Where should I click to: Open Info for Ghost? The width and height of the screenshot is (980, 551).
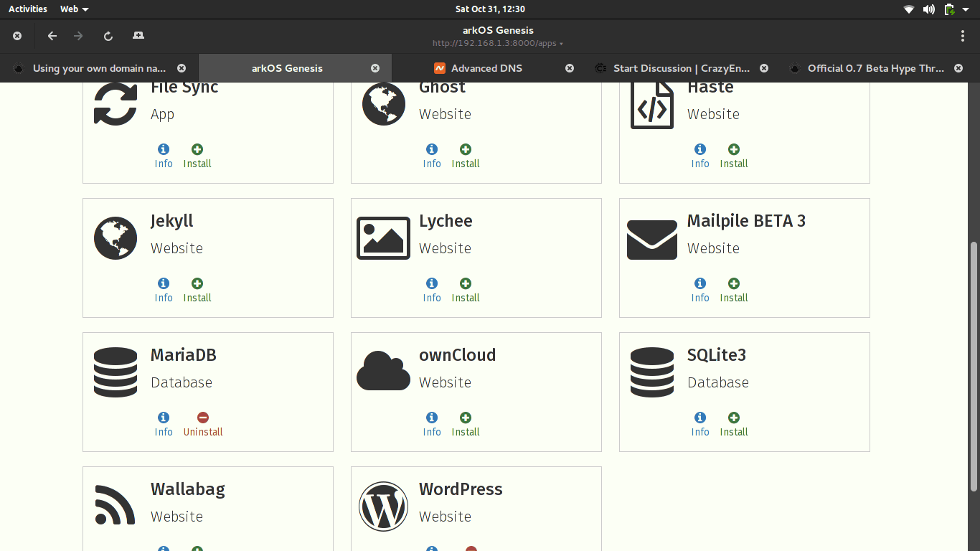point(432,156)
